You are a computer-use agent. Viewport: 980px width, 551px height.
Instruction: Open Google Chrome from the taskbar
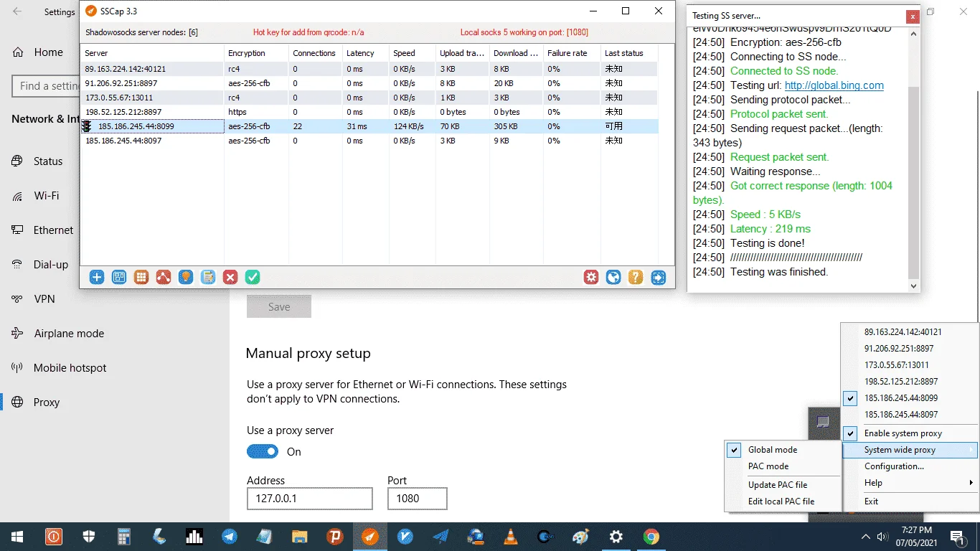pyautogui.click(x=651, y=537)
